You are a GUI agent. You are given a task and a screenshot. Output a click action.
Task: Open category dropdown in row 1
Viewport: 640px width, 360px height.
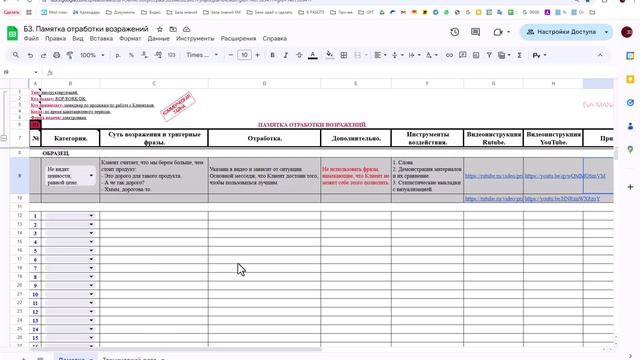click(x=91, y=216)
